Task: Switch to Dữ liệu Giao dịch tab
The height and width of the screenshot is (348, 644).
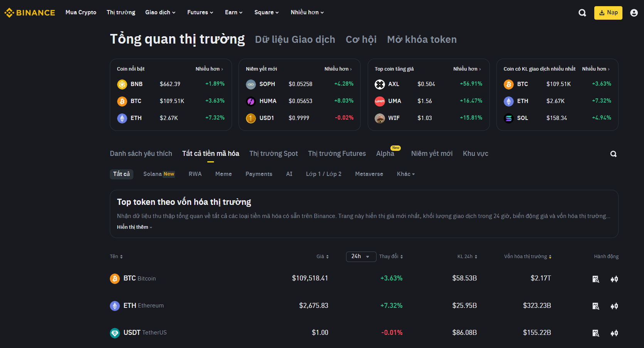Action: tap(295, 39)
